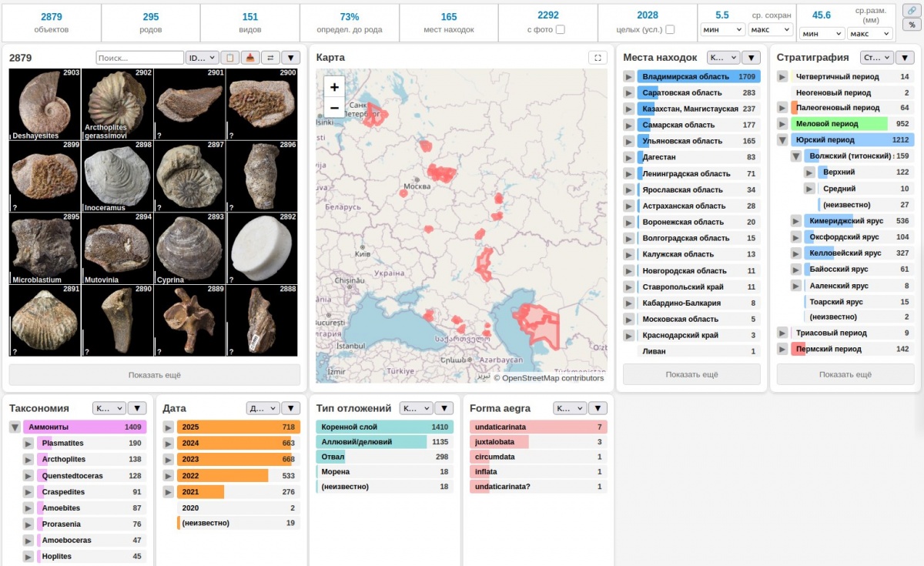
Task: Click the link icon at top right
Action: [911, 11]
